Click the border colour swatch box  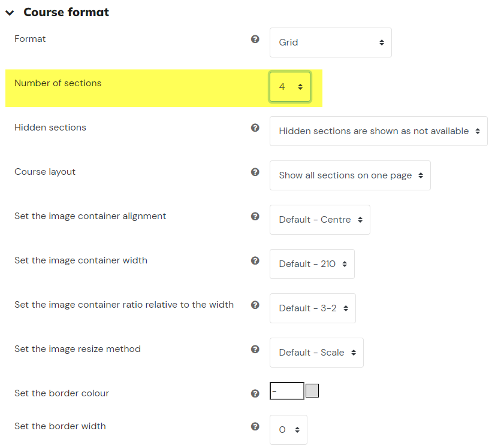312,391
